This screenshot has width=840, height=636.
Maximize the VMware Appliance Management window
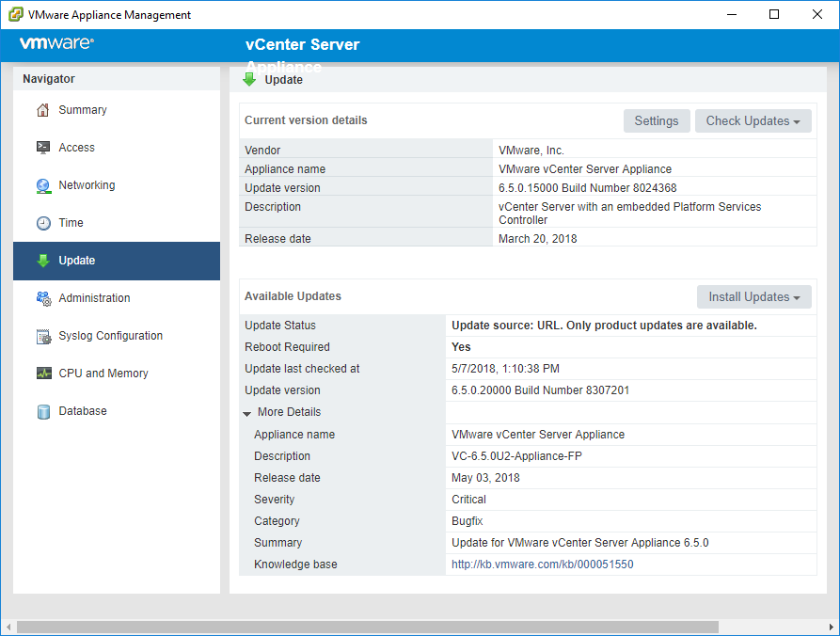pos(774,14)
